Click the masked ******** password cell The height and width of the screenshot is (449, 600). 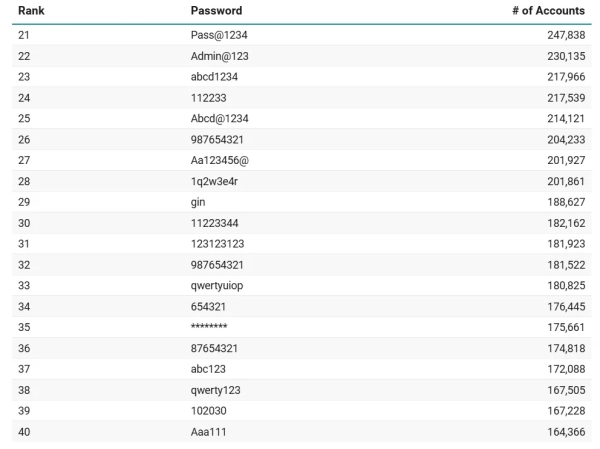pyautogui.click(x=209, y=328)
